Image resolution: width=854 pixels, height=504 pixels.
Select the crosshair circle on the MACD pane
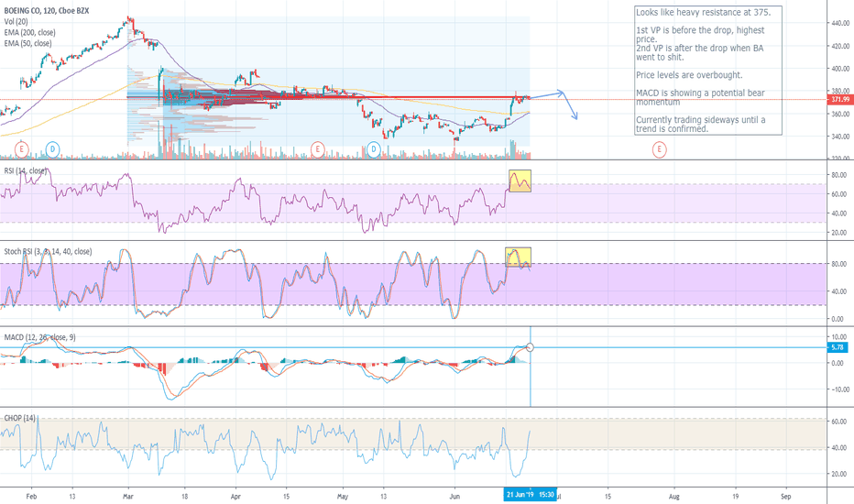pyautogui.click(x=530, y=347)
